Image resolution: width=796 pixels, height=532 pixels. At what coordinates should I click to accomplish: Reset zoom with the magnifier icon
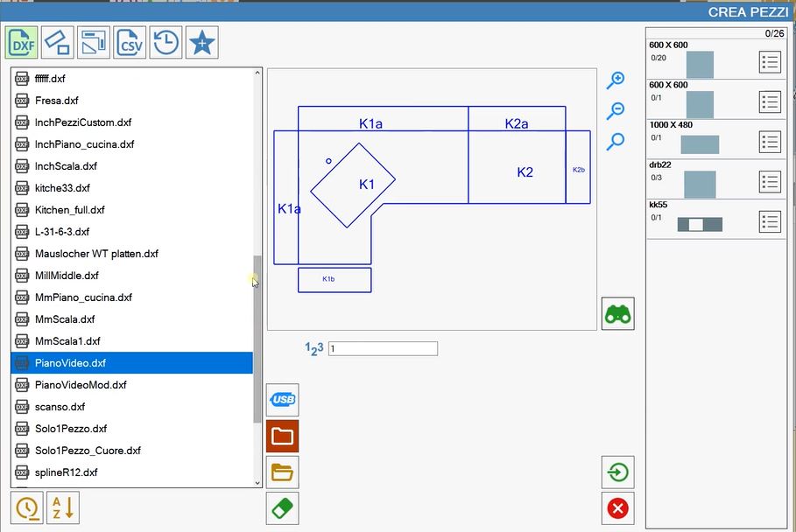[x=616, y=142]
